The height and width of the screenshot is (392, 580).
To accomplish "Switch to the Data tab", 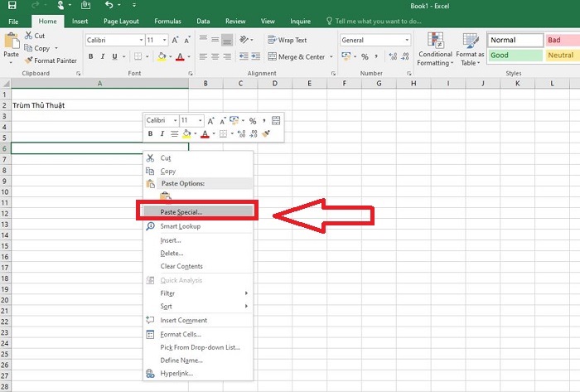I will (203, 22).
